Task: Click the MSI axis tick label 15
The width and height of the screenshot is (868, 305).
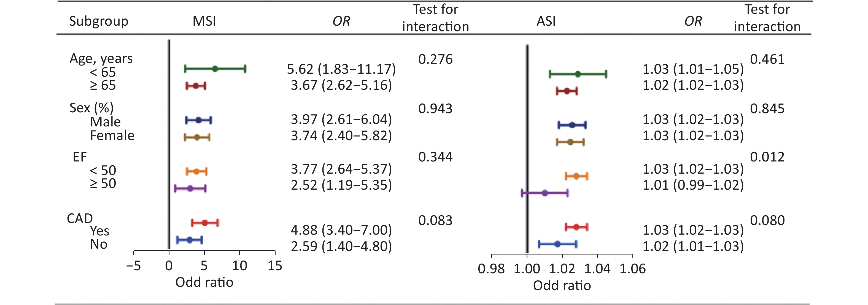Action: tap(275, 266)
